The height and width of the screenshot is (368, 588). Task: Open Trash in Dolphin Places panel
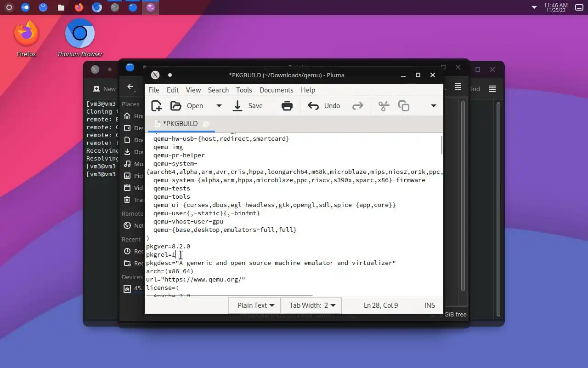tap(133, 200)
